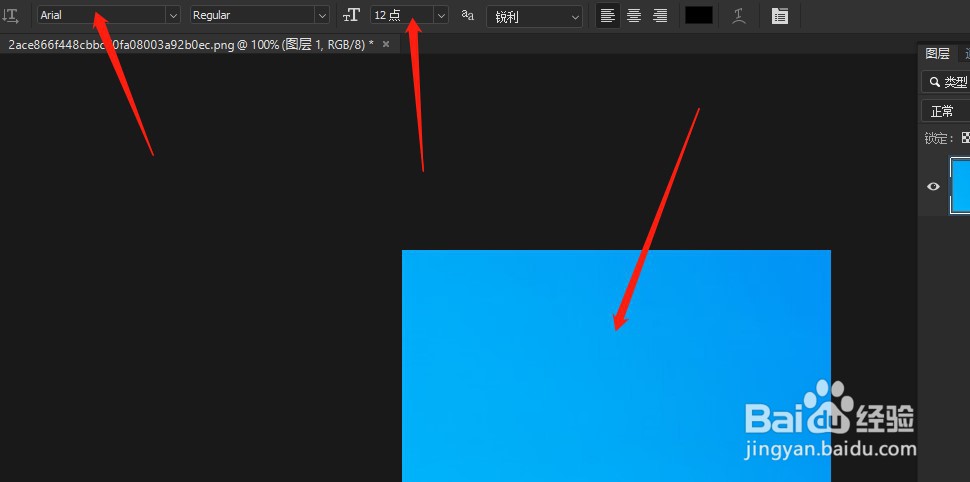Image resolution: width=970 pixels, height=482 pixels.
Task: Click the font size TT icon
Action: coord(351,15)
